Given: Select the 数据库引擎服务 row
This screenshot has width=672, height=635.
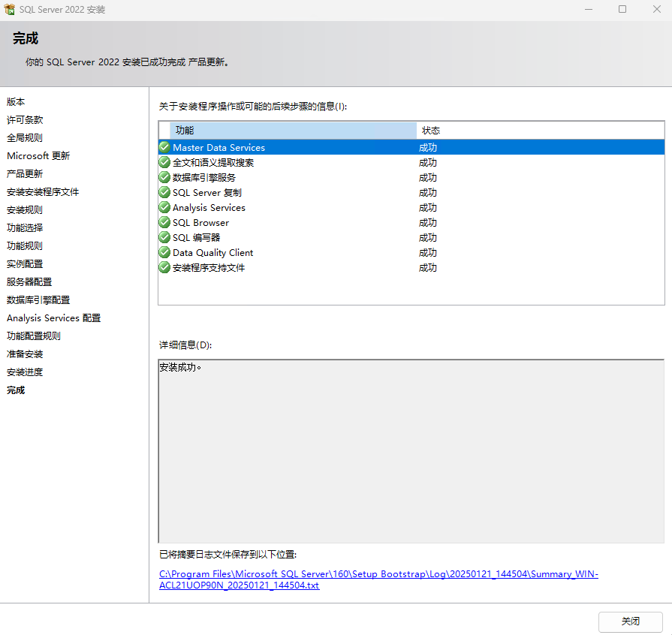Looking at the screenshot, I should click(411, 177).
